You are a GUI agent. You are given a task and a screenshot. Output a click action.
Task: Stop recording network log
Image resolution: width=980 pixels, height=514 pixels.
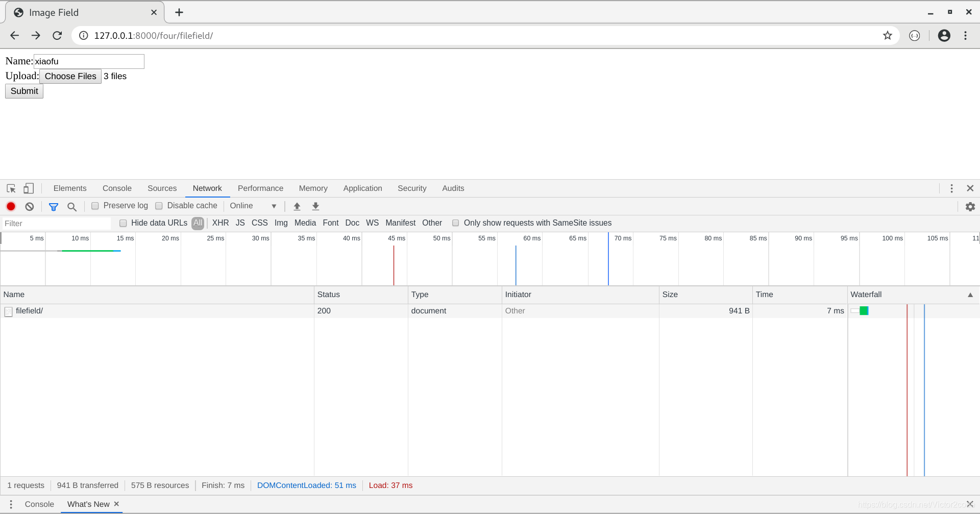pyautogui.click(x=11, y=206)
